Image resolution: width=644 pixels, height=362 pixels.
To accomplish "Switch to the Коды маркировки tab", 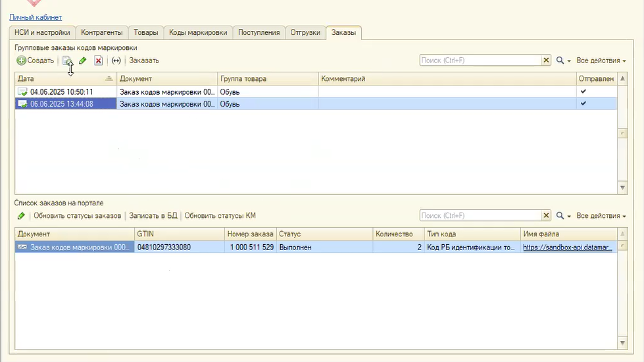I will tap(198, 32).
